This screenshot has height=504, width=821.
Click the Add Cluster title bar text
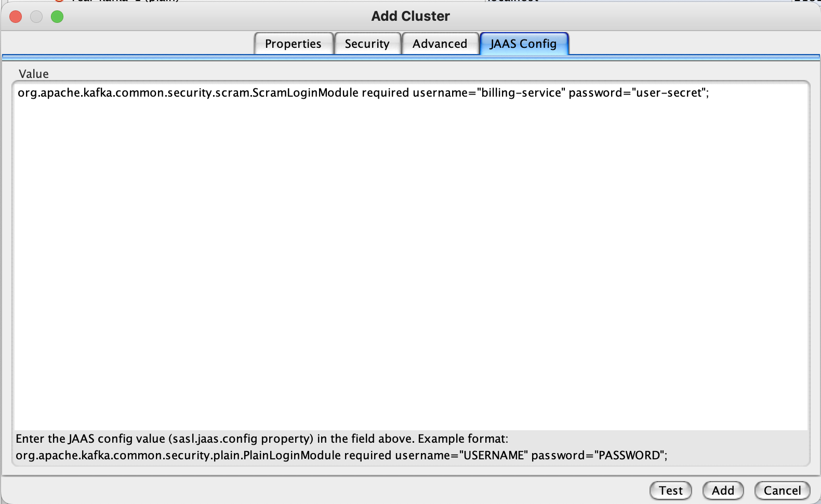pyautogui.click(x=410, y=16)
